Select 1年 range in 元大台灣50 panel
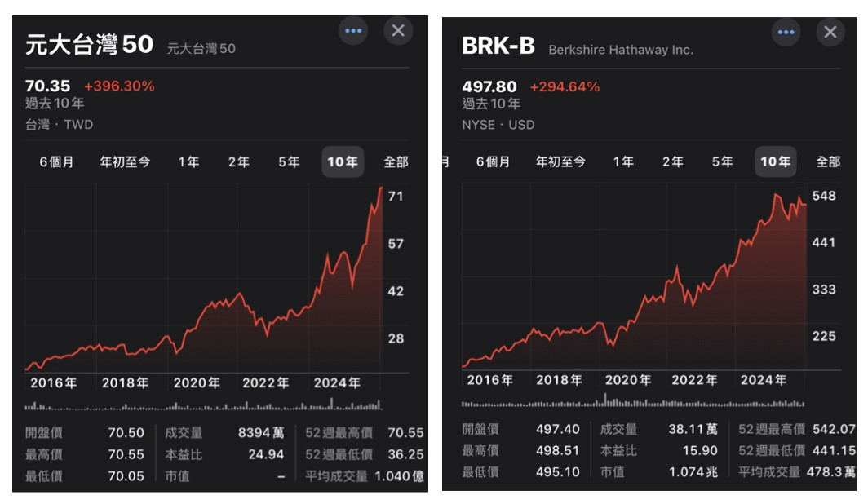868x504 pixels. click(188, 162)
